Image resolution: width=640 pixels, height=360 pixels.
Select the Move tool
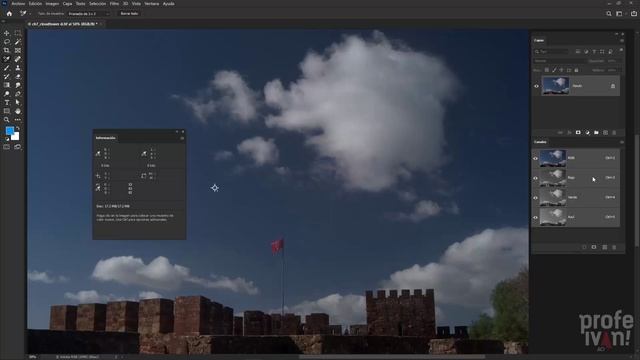7,33
